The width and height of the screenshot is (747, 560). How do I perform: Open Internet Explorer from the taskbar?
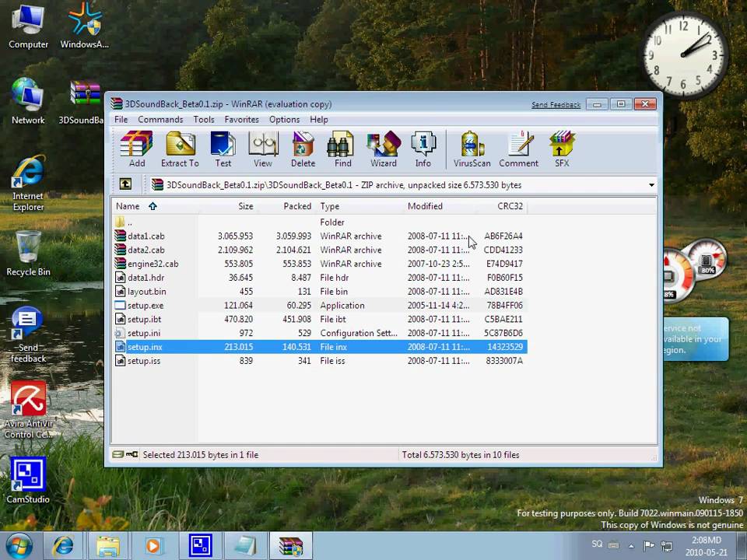(x=63, y=546)
